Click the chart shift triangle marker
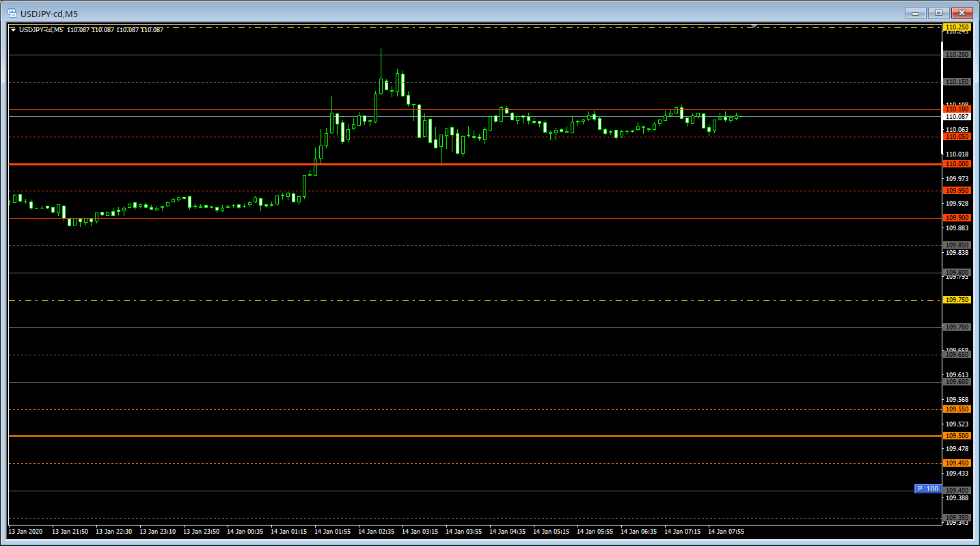The height and width of the screenshot is (546, 980). pos(754,26)
